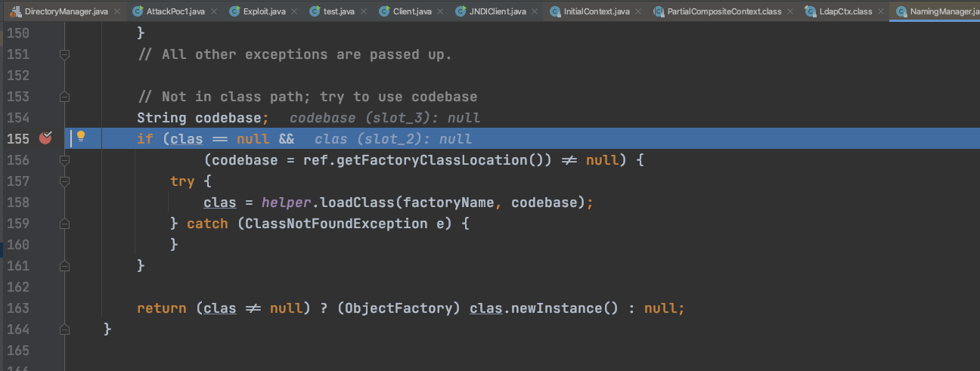Collapse the fold marker at line 153
The width and height of the screenshot is (980, 371).
(64, 97)
